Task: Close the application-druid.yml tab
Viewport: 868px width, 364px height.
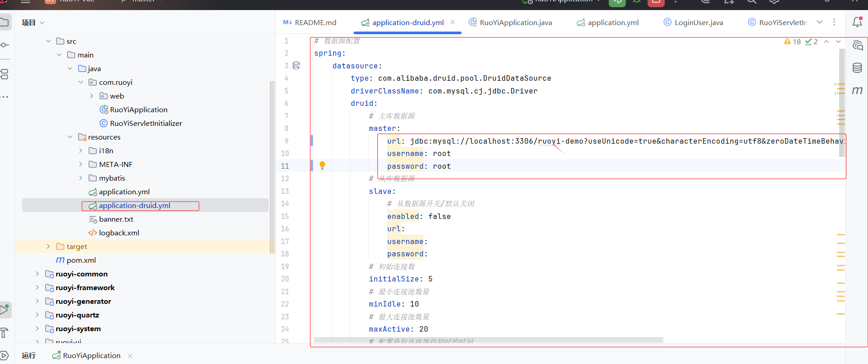Action: [452, 22]
